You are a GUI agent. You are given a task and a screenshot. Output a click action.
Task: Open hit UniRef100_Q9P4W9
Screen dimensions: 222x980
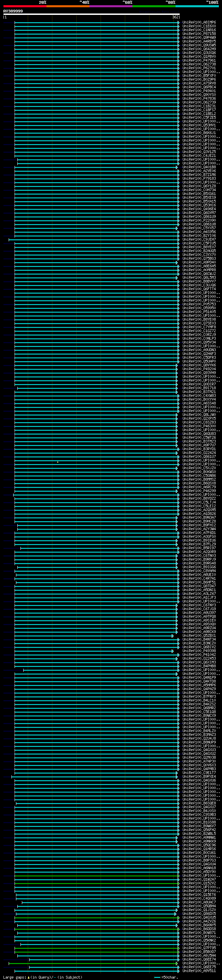[x=199, y=38]
